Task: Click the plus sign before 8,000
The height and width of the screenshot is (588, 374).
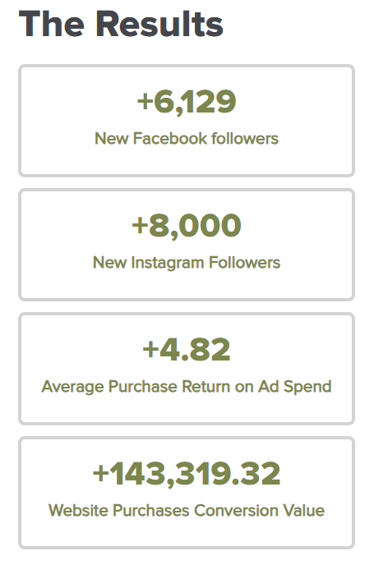Action: point(139,225)
